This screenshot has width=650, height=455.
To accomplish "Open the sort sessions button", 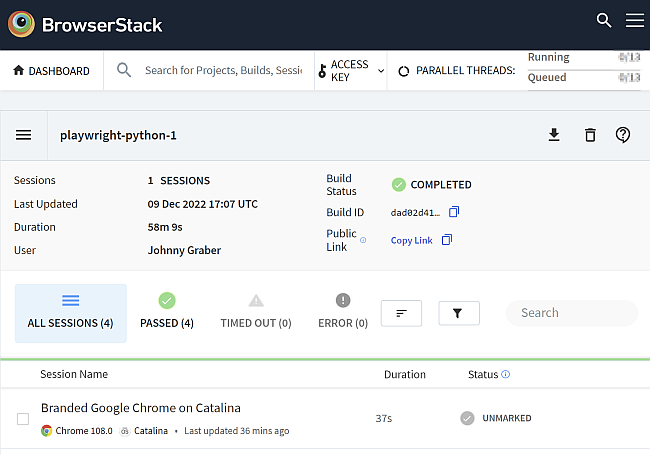I will click(401, 313).
